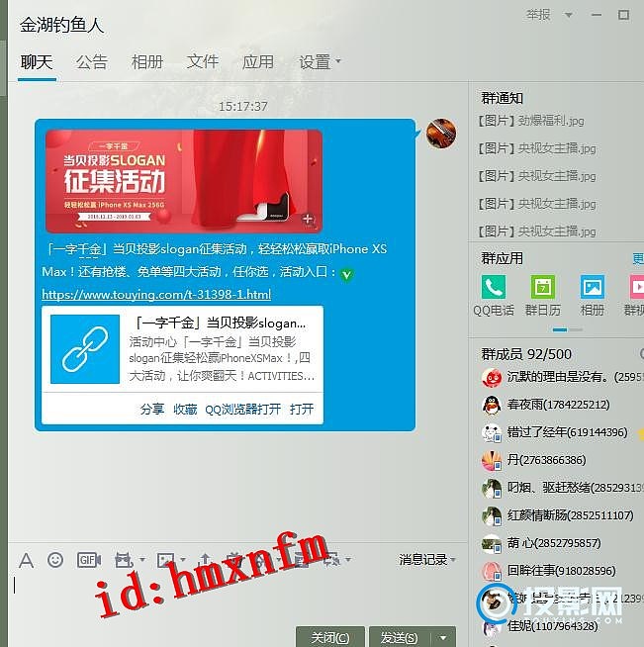
Task: Click 收藏 on the link card
Action: coord(185,410)
